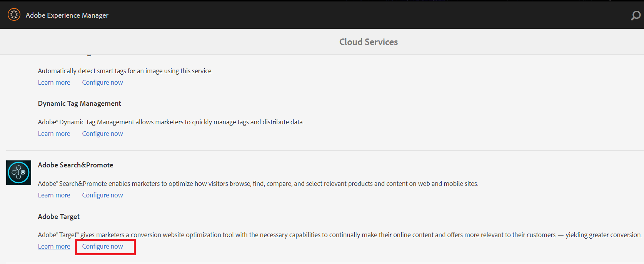Click the Dynamic Tag Management description text

pyautogui.click(x=171, y=122)
